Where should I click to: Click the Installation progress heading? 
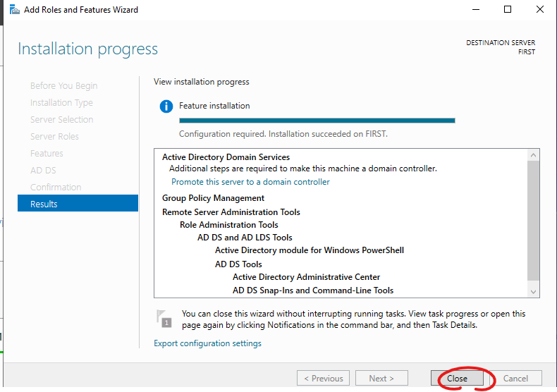87,49
